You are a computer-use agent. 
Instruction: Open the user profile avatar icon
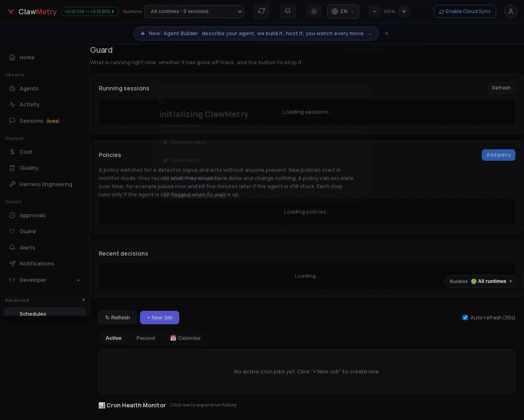(x=511, y=11)
